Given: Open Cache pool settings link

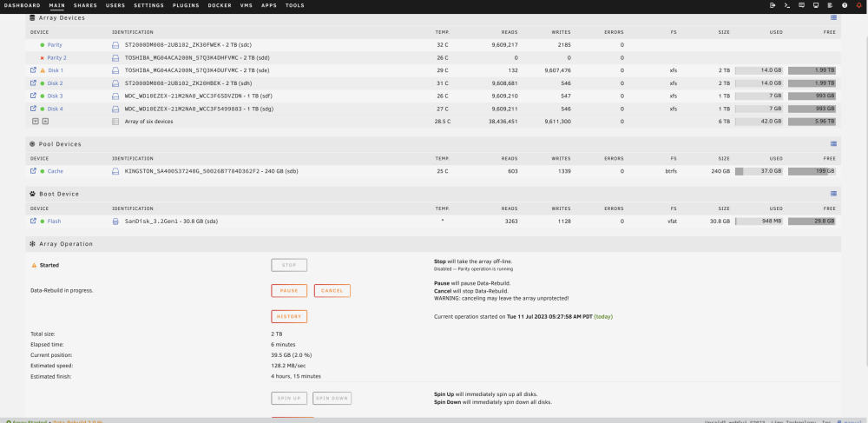Looking at the screenshot, I should point(56,171).
